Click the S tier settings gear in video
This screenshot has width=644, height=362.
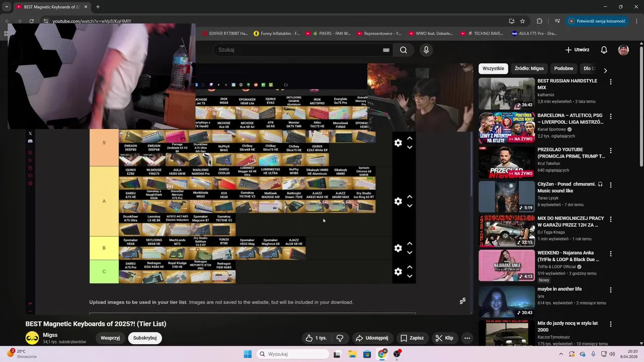click(x=398, y=143)
